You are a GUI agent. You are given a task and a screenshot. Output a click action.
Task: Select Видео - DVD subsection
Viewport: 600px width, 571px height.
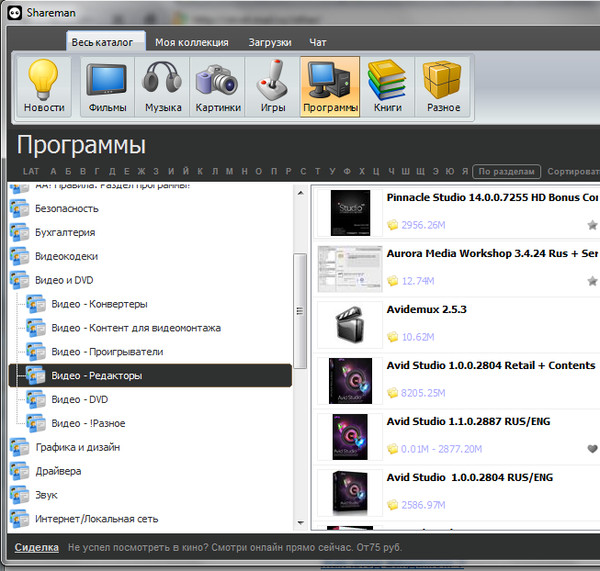tap(80, 400)
